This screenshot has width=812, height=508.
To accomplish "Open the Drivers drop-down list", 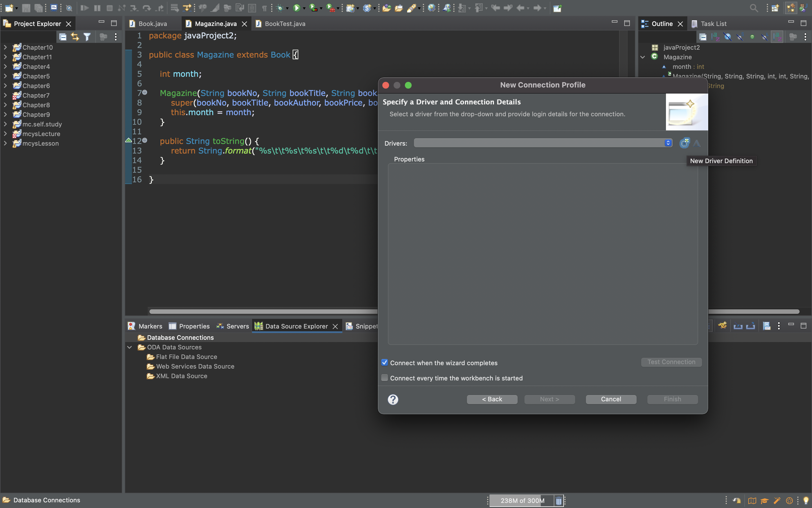I will point(543,143).
